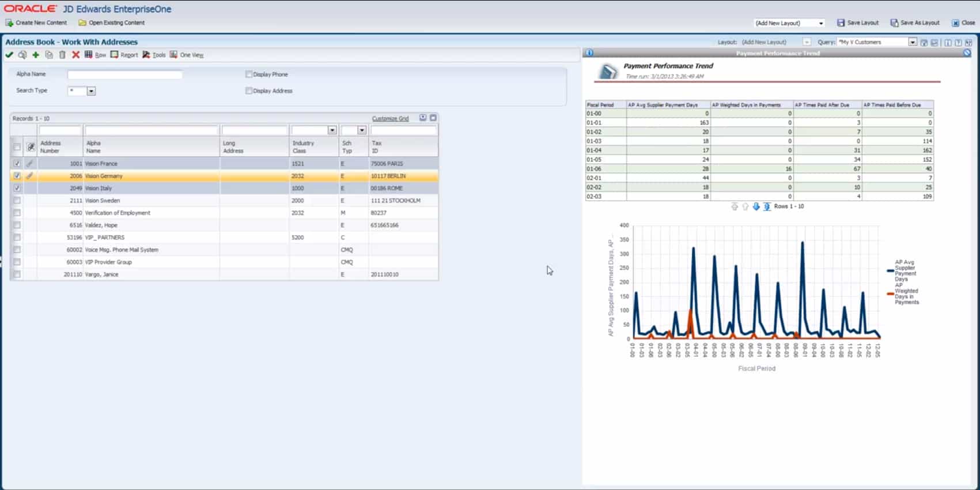980x490 pixels.
Task: Click the Customize Grid link
Action: pos(390,118)
